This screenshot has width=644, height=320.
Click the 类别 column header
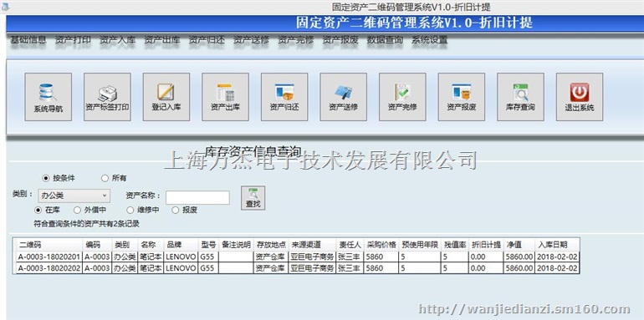[x=125, y=245]
